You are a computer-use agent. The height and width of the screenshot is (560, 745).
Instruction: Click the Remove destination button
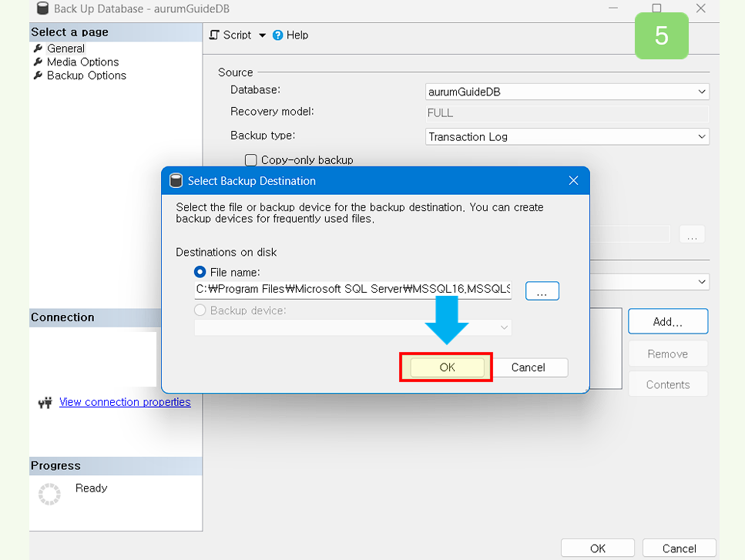tap(667, 354)
